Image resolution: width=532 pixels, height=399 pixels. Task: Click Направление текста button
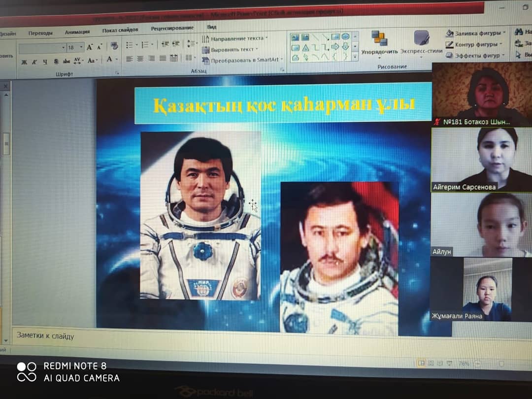pyautogui.click(x=235, y=39)
